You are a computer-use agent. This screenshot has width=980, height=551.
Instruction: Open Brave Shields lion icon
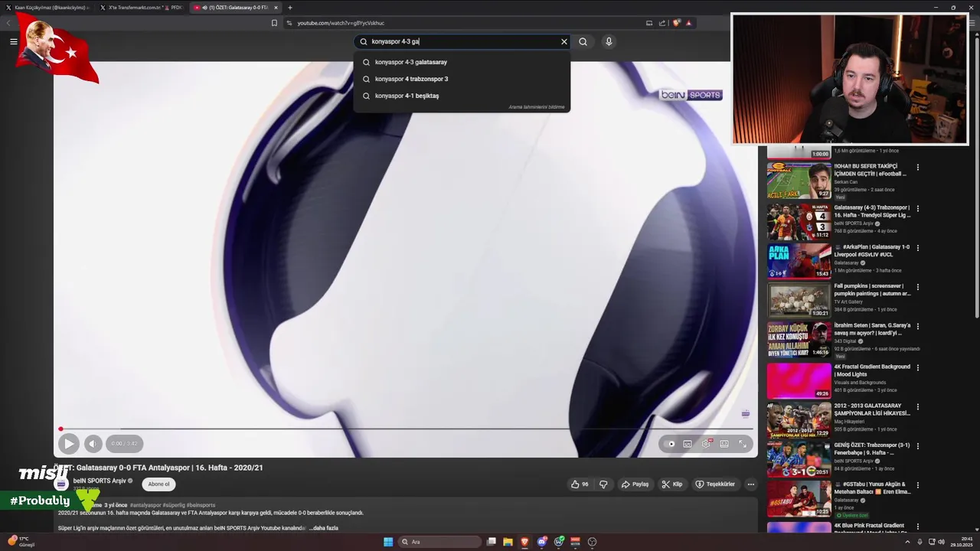coord(676,23)
